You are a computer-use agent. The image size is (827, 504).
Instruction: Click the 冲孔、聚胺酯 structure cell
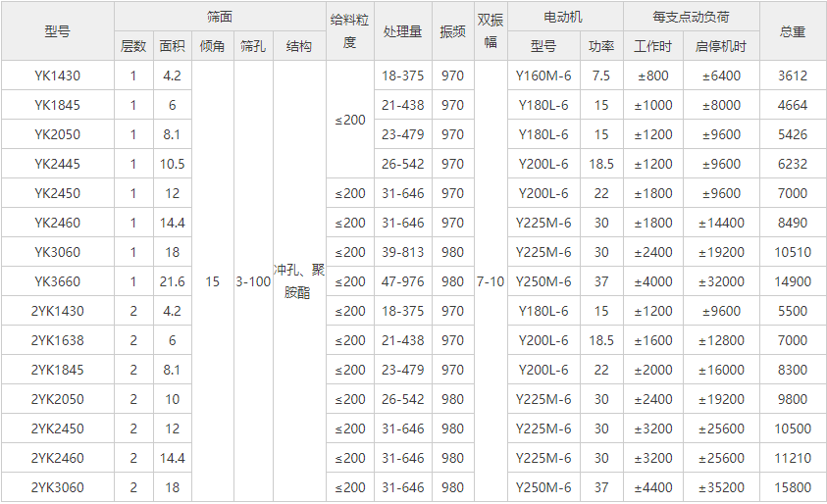(x=299, y=281)
